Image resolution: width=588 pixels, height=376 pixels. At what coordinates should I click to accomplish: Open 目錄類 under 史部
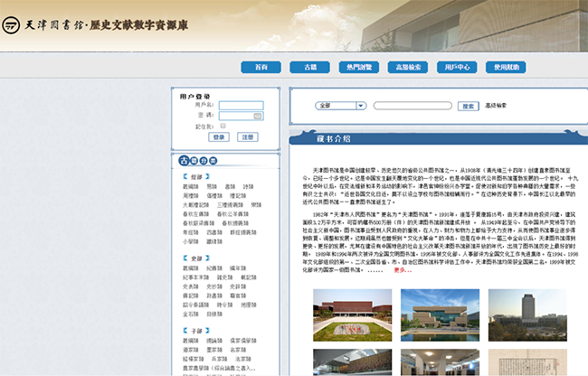pos(214,314)
